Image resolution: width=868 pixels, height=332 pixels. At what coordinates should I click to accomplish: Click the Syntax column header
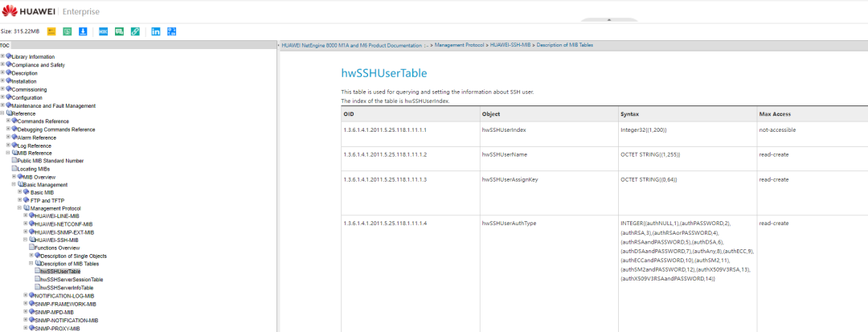[687, 114]
